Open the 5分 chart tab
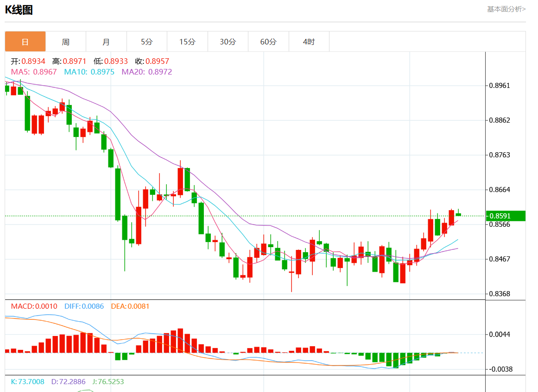Viewport: 538px width, 392px height. [147, 42]
